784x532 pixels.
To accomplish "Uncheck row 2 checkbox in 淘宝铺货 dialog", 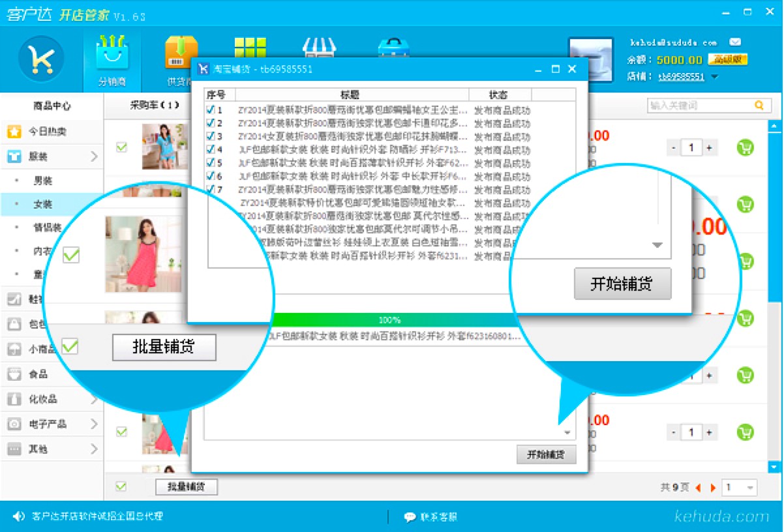I will coord(210,123).
